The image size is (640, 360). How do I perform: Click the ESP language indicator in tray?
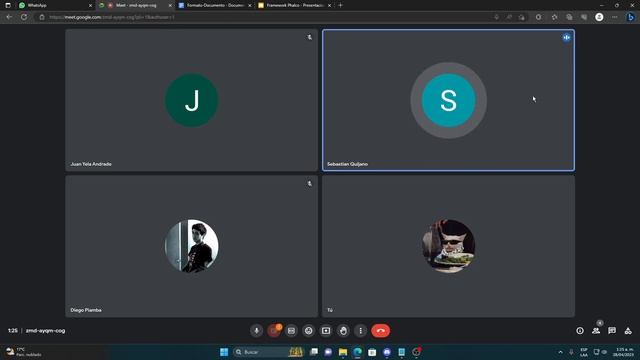point(584,352)
